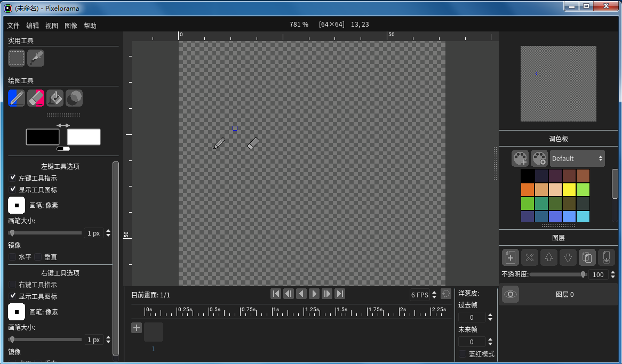Open the white right color picker
622x364 pixels.
[84, 137]
